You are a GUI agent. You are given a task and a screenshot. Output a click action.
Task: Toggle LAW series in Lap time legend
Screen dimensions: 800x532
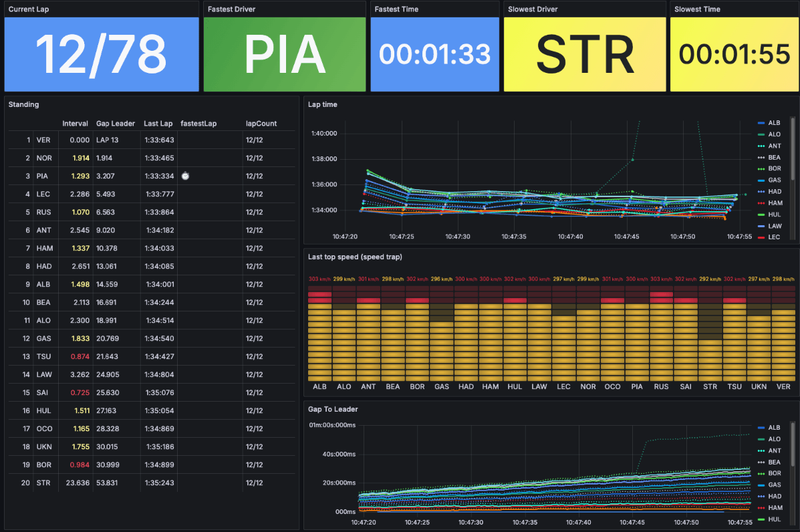775,226
